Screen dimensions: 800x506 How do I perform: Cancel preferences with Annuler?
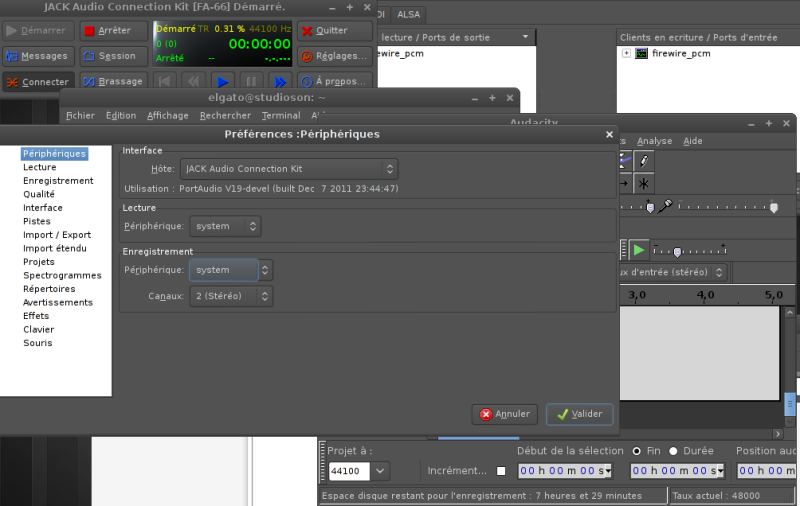click(x=505, y=414)
